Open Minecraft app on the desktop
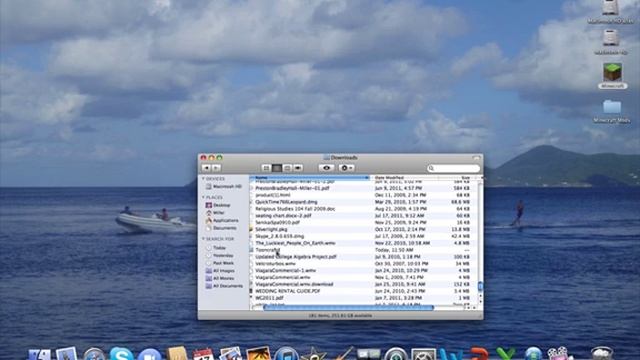 point(612,76)
